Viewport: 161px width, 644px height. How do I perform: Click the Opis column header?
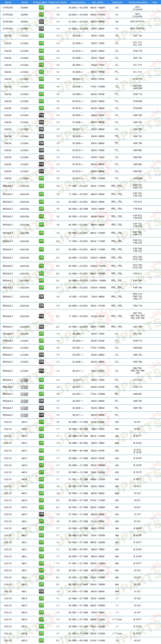(154, 2)
